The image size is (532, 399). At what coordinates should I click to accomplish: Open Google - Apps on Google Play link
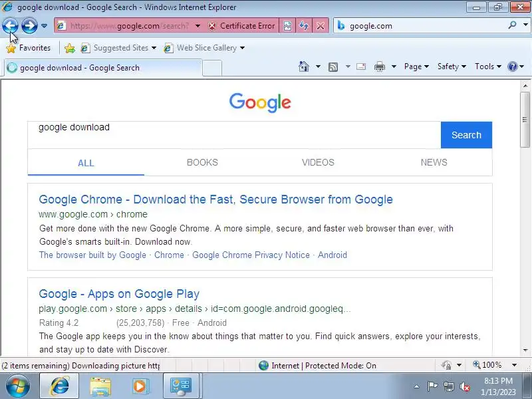pos(119,294)
